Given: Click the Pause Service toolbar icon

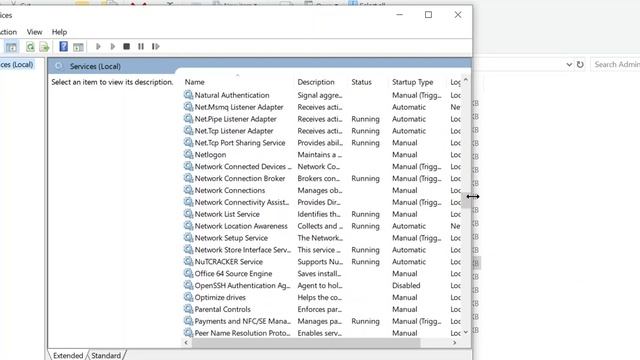Looking at the screenshot, I should (x=141, y=47).
